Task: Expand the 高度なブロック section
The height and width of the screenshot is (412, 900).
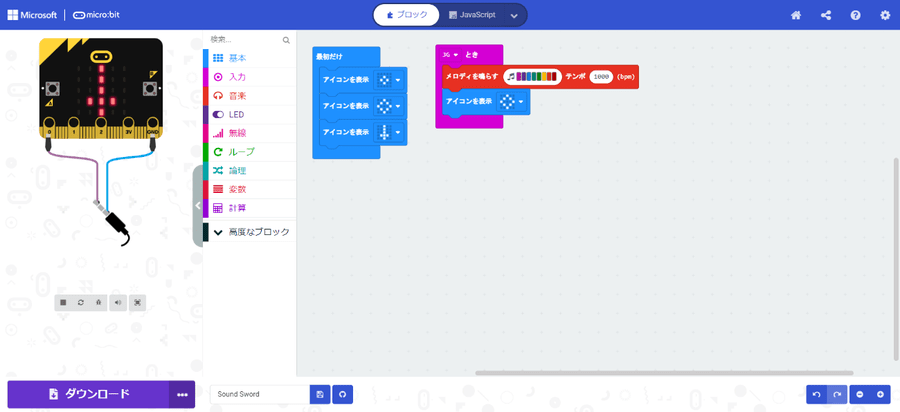Action: 250,232
